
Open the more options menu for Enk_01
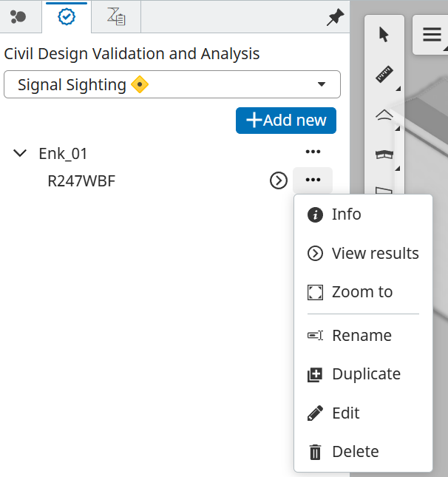point(313,152)
